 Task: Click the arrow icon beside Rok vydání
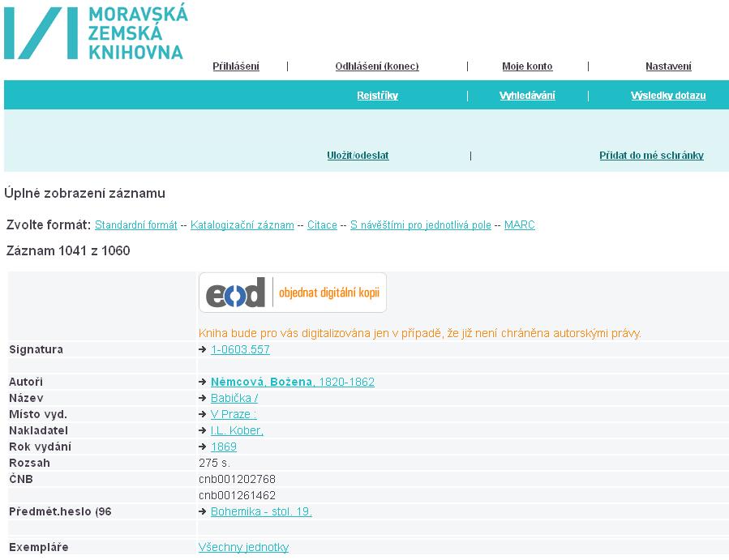point(202,447)
